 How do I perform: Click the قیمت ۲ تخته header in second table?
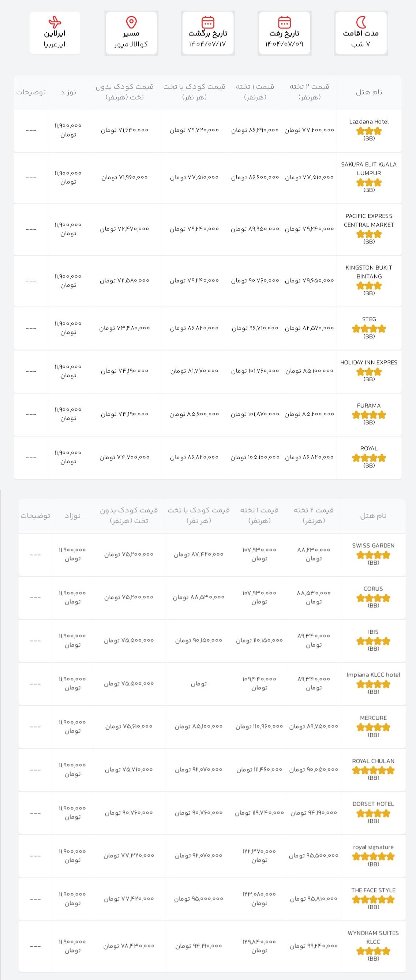tap(314, 515)
